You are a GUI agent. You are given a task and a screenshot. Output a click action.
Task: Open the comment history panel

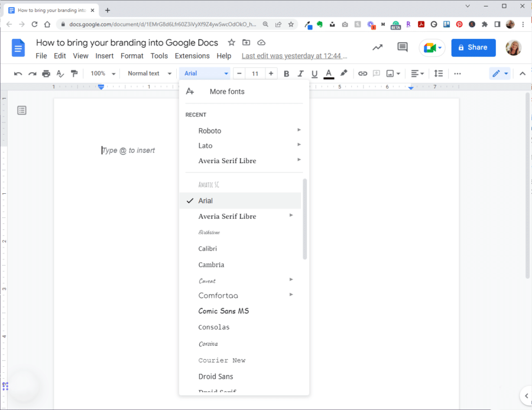click(403, 47)
